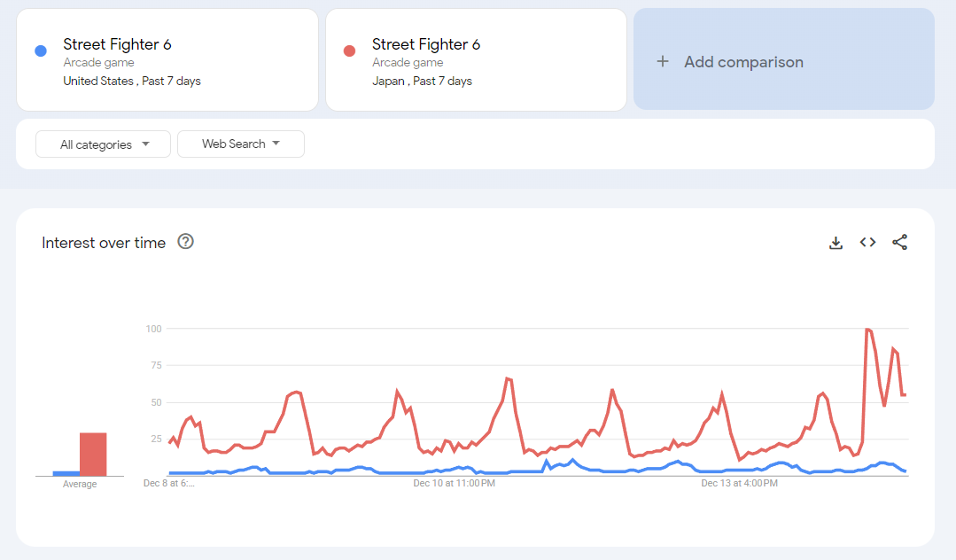Viewport: 956px width, 560px height.
Task: Open help for Interest over time
Action: click(185, 242)
